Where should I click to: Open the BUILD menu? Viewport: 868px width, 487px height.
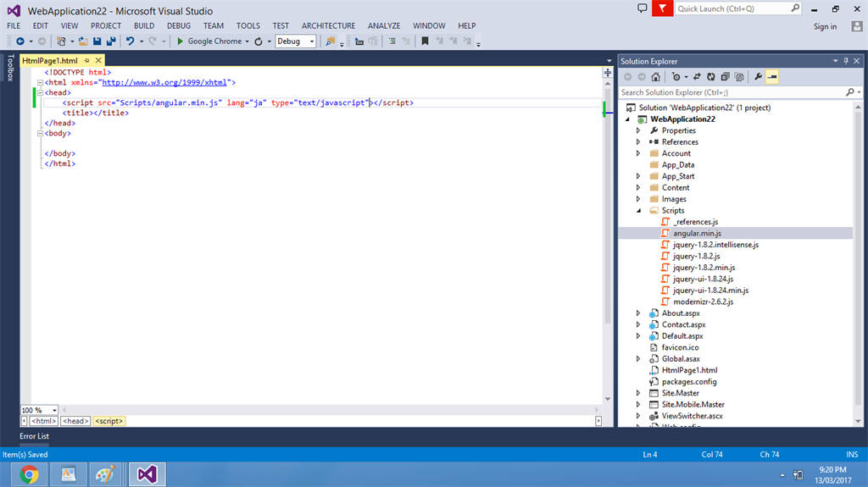click(x=143, y=26)
